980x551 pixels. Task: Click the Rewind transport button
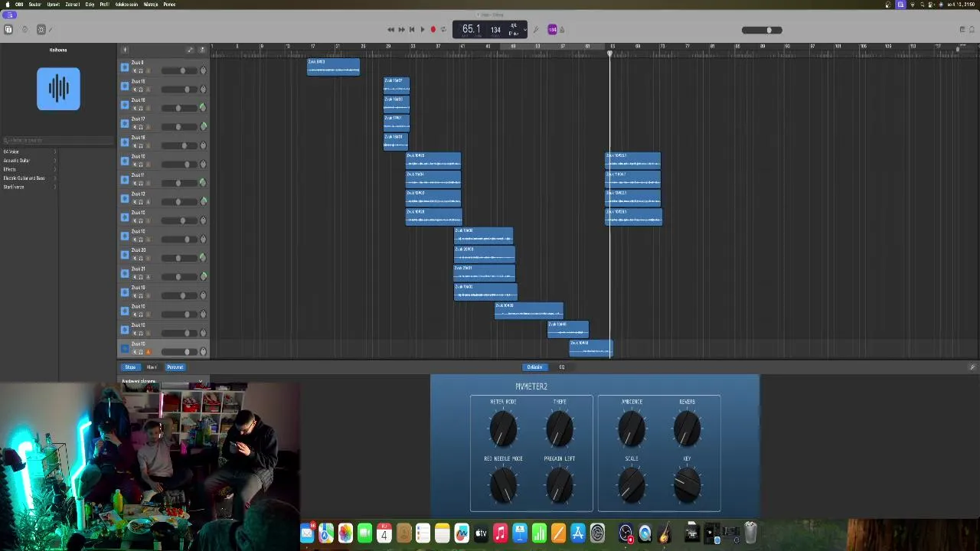(390, 30)
